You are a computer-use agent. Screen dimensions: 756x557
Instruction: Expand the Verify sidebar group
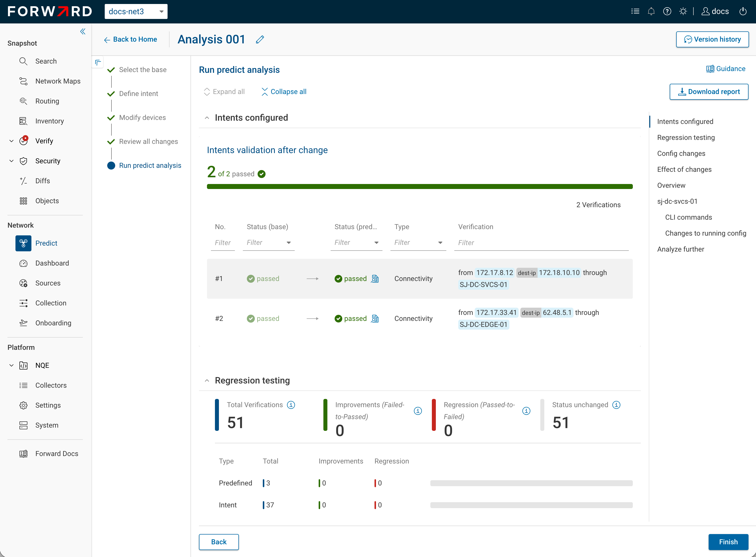(11, 141)
